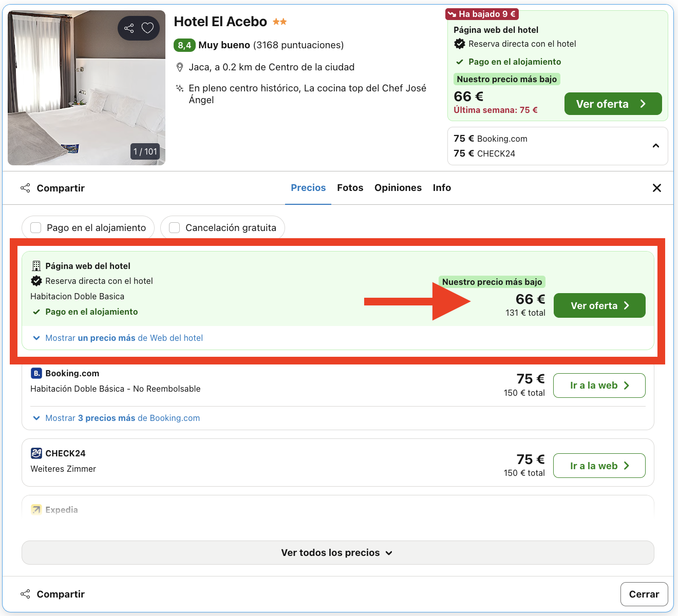Collapse the Booking.com and CHECK24 price list
The height and width of the screenshot is (616, 678).
coord(655,146)
